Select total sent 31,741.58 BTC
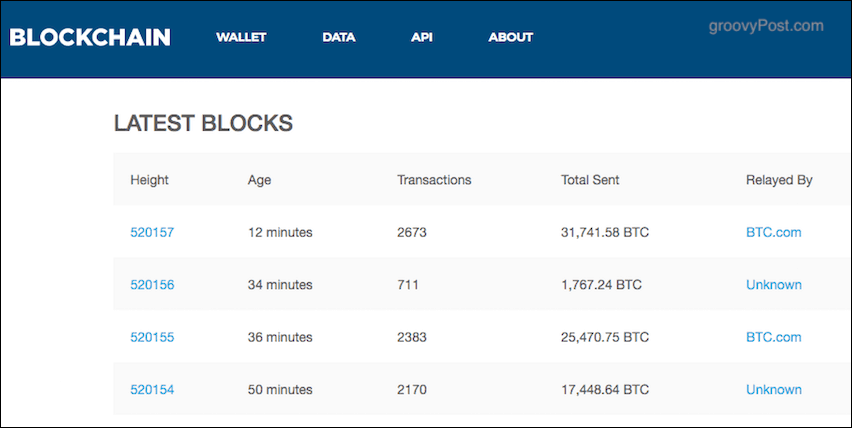Image resolution: width=852 pixels, height=428 pixels. pyautogui.click(x=605, y=232)
